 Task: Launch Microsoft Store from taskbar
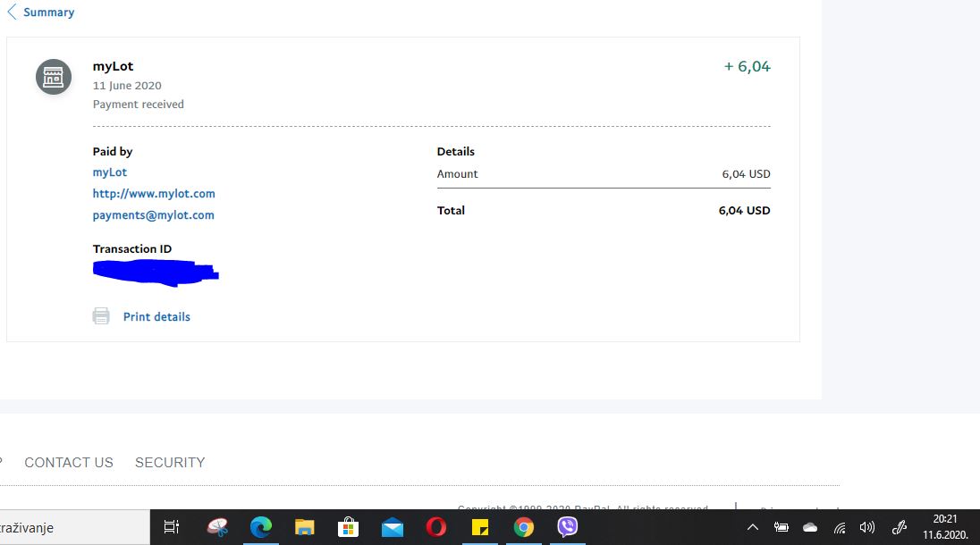[x=348, y=527]
